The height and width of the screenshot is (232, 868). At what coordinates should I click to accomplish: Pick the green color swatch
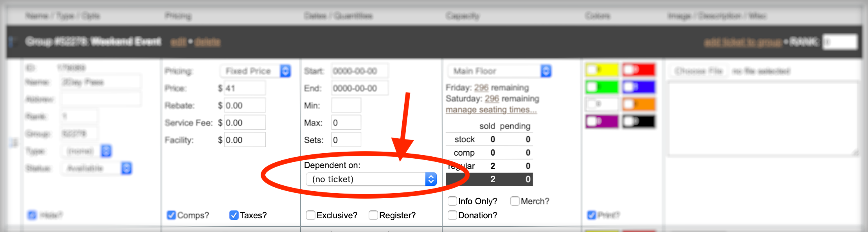tap(602, 87)
